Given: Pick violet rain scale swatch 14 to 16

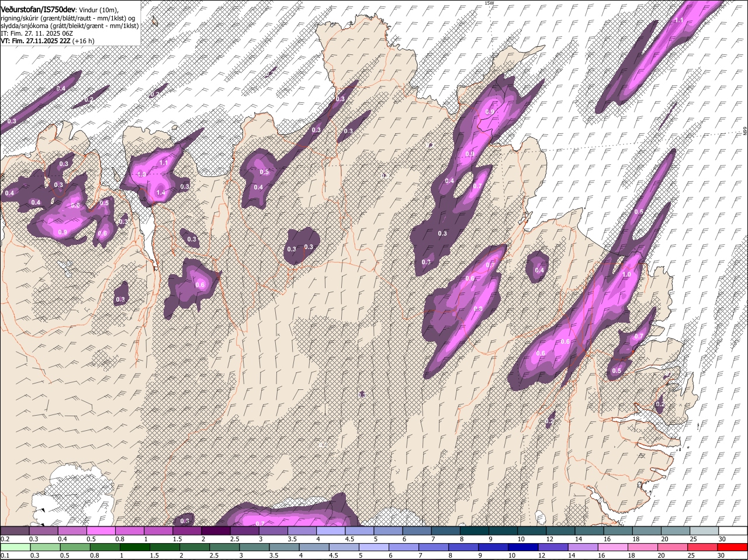Looking at the screenshot, I should click(x=584, y=547).
